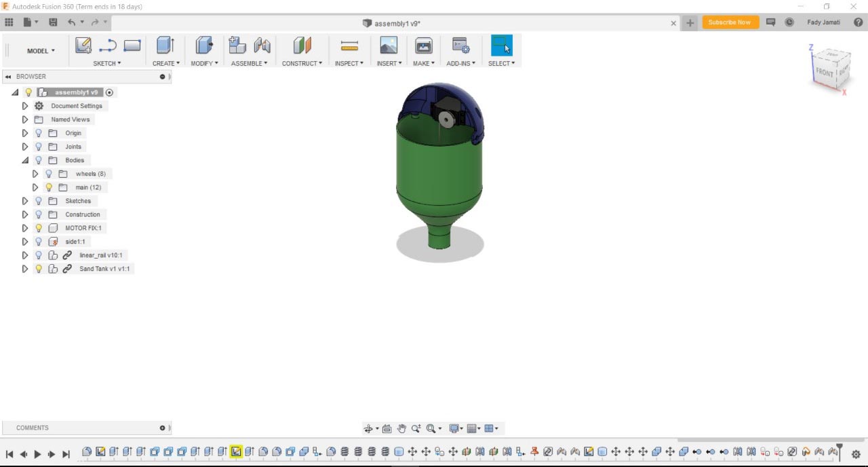
Task: Close the assembly1 v9* tab
Action: [673, 23]
